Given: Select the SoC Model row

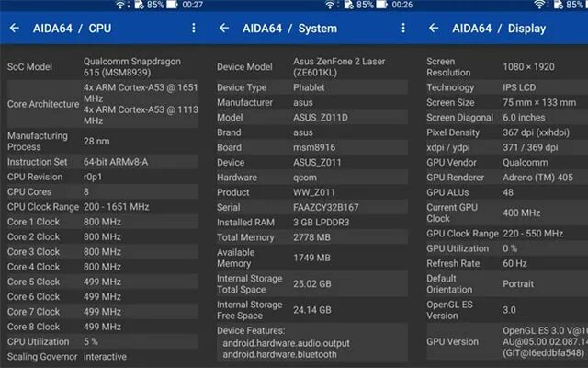Looking at the screenshot, I should [x=103, y=67].
